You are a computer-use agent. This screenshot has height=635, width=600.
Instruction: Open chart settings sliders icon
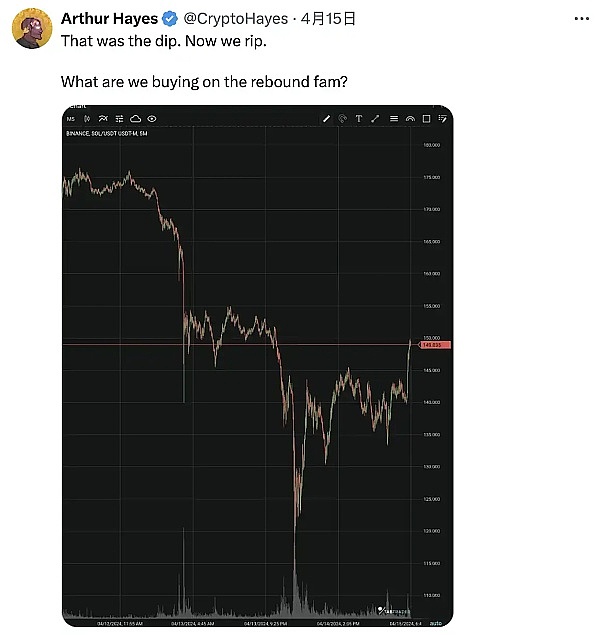pyautogui.click(x=119, y=118)
